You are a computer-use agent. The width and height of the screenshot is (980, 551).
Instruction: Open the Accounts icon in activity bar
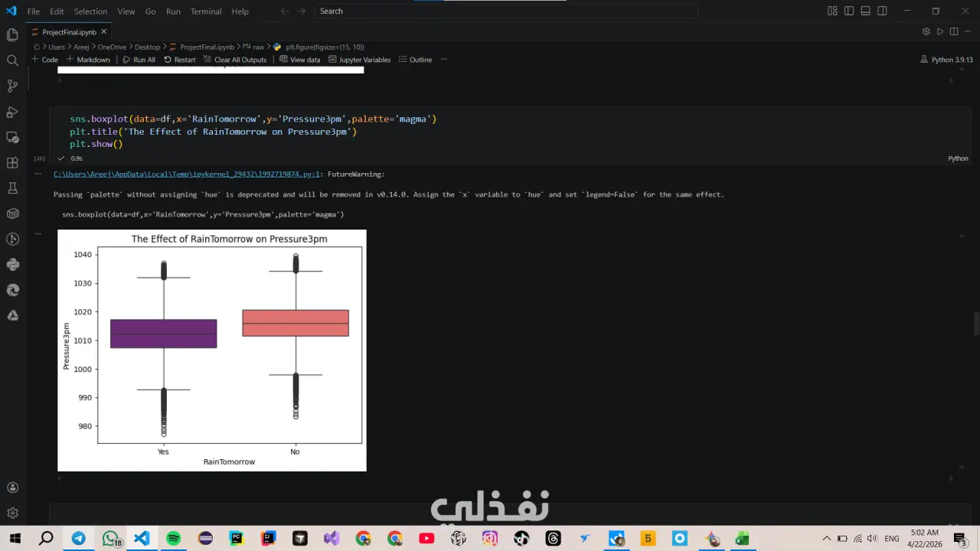pos(12,487)
